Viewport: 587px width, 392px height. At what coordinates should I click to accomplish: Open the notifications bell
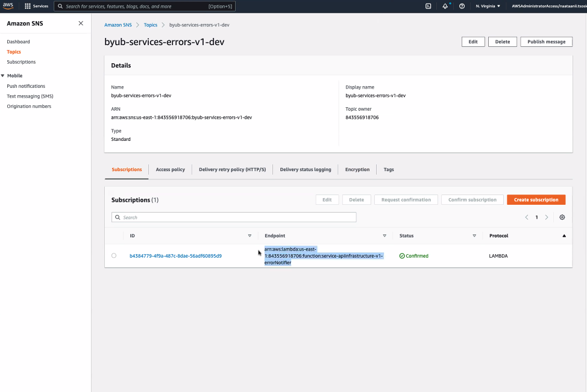pos(445,6)
